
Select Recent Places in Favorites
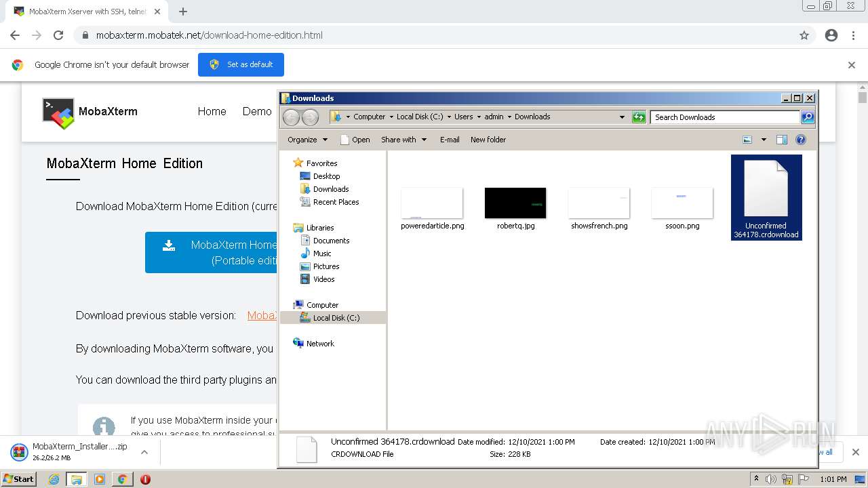point(336,202)
